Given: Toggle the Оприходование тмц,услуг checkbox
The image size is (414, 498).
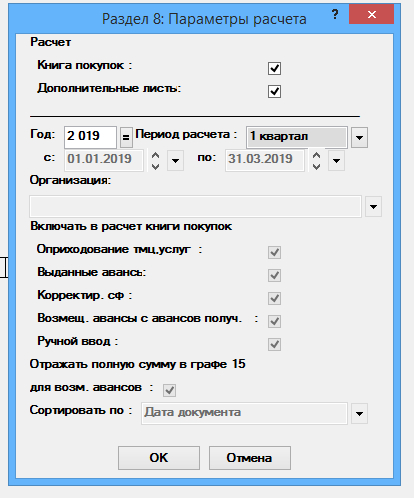Looking at the screenshot, I should click(x=274, y=252).
